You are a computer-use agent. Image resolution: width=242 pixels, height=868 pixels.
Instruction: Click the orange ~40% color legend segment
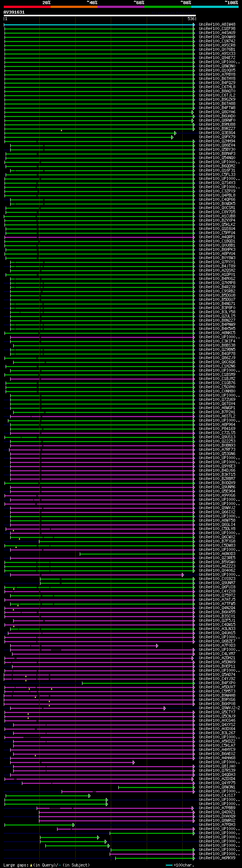click(74, 7)
